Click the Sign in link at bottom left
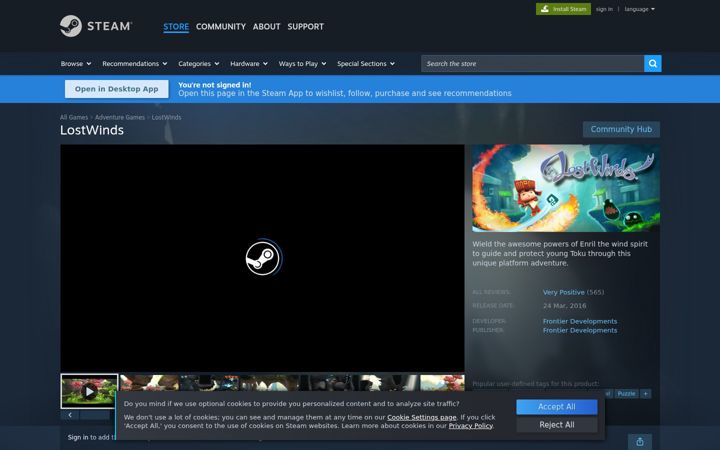The width and height of the screenshot is (720, 450). 78,437
